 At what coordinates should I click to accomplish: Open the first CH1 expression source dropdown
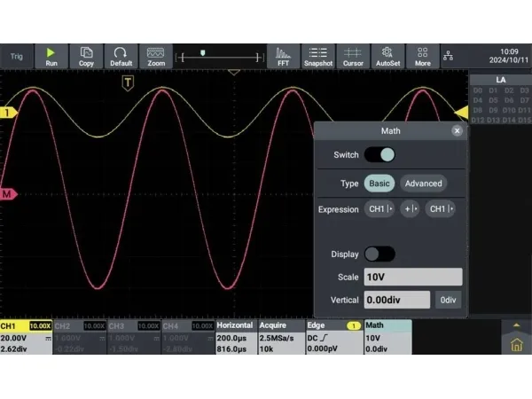pyautogui.click(x=379, y=209)
